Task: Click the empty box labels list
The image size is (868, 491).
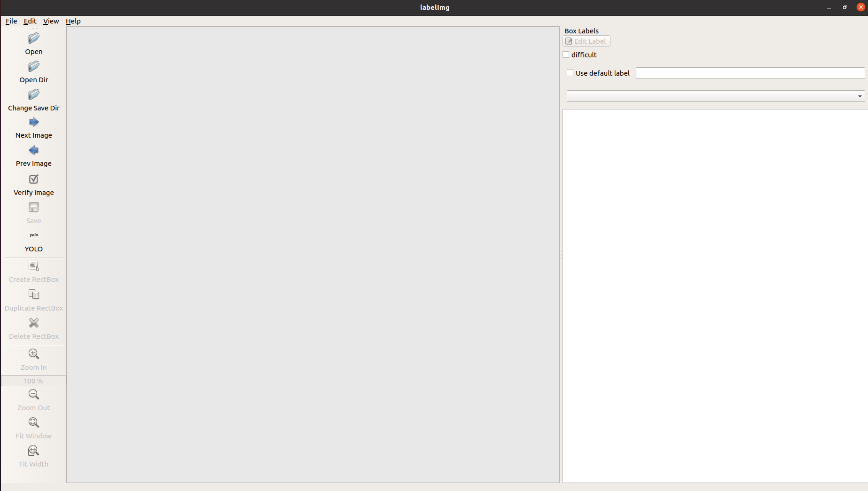Action: click(715, 296)
